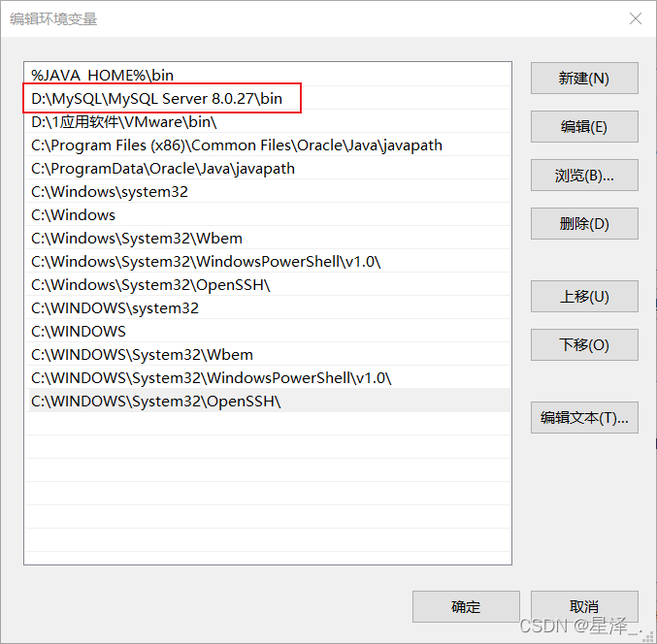Click the 新建(N) button
The width and height of the screenshot is (657, 644).
584,79
